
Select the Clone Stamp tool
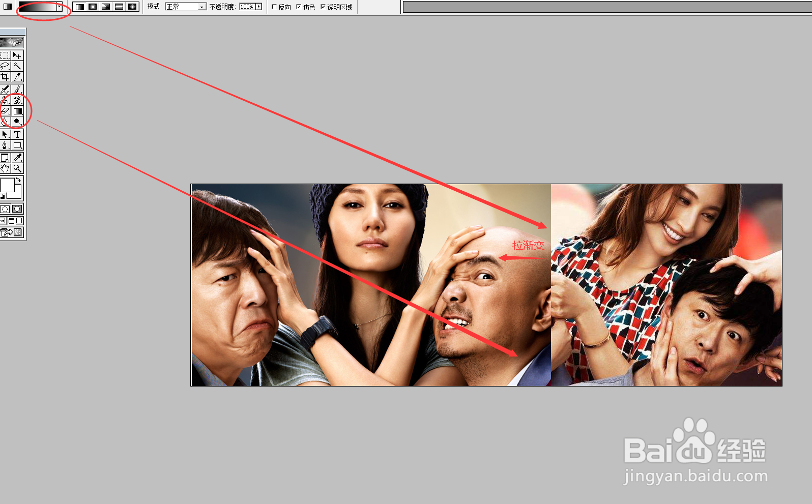5,100
